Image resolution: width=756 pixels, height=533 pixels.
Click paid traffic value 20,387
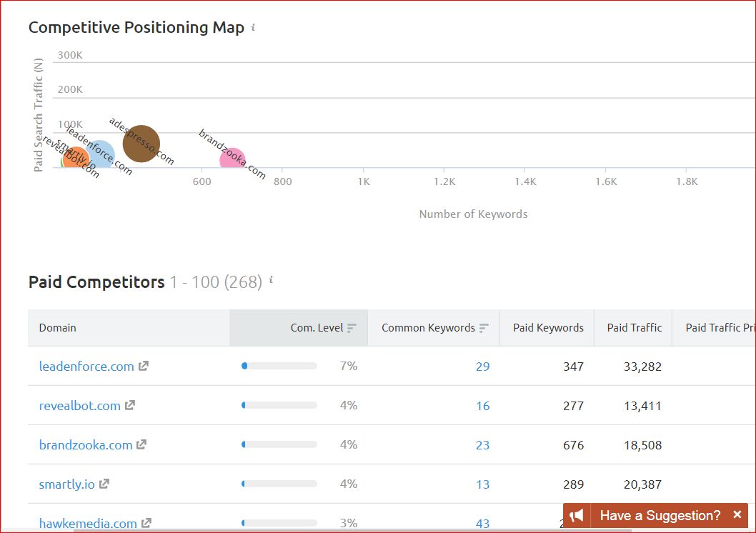[642, 484]
